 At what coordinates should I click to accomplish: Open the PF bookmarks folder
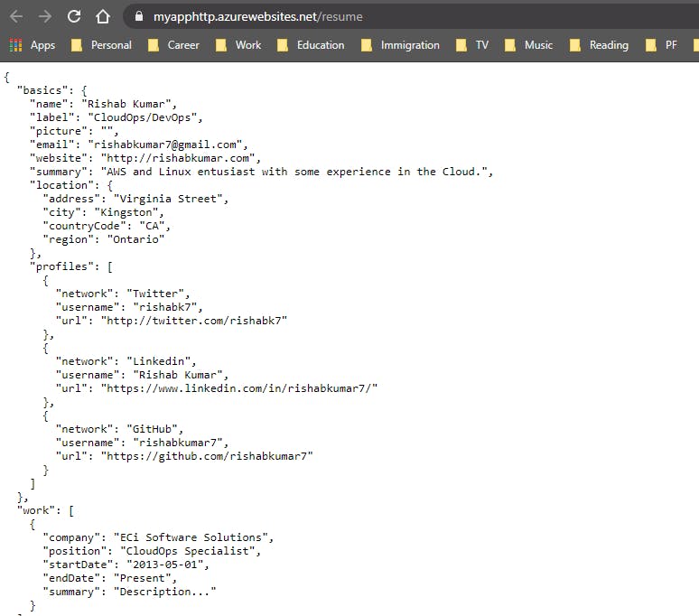[661, 45]
